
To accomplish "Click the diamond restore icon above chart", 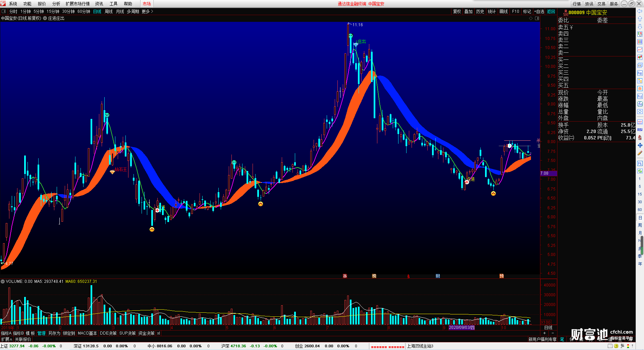I will 531,18.
